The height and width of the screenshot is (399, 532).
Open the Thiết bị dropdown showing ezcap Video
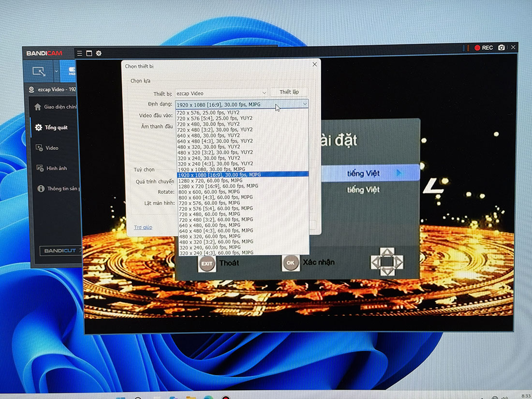(221, 93)
